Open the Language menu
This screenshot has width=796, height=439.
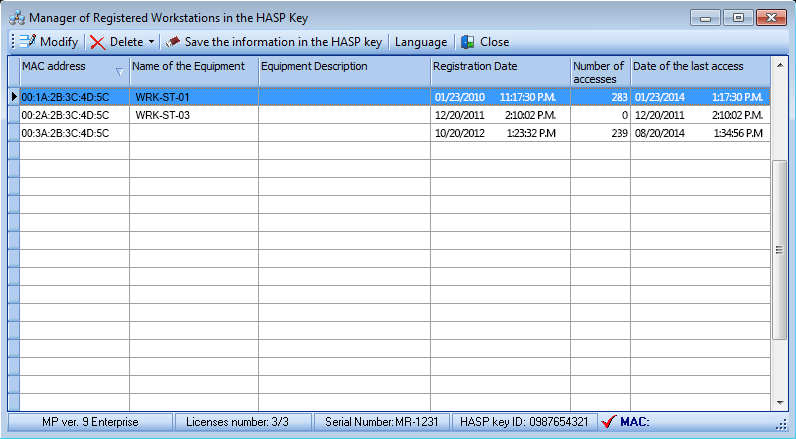pos(421,42)
